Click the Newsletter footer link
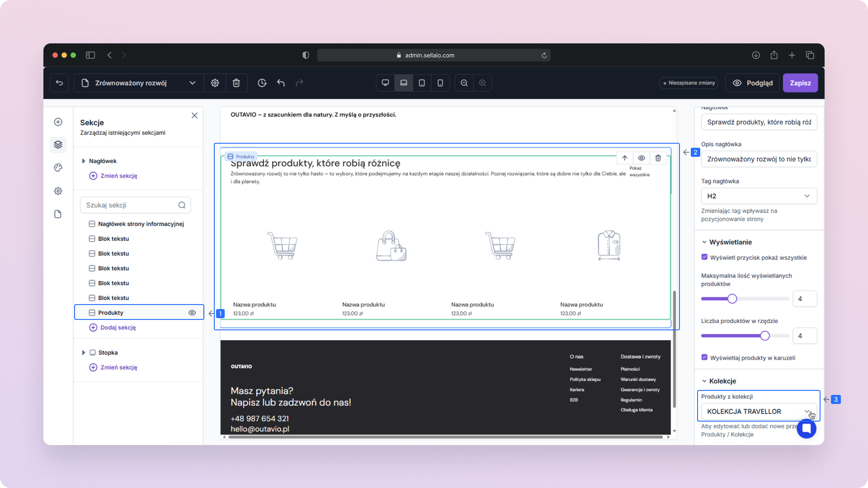 581,369
